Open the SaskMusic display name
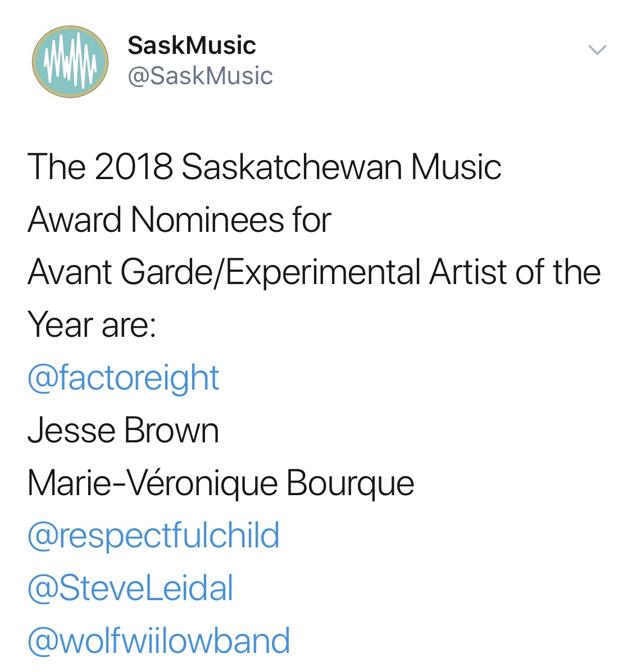This screenshot has height=672, width=632. point(192,45)
